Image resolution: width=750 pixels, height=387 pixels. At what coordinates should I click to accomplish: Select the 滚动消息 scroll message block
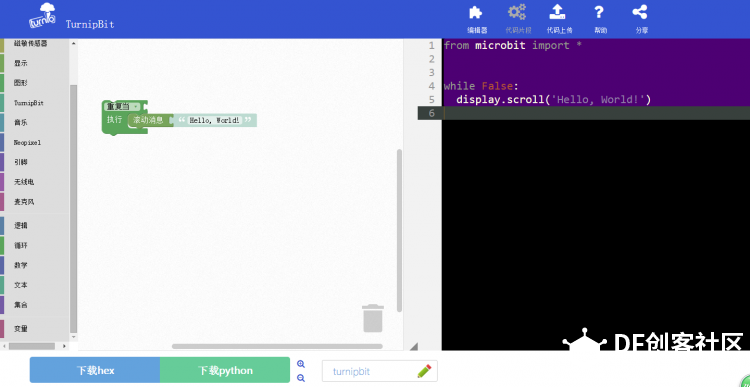tap(148, 121)
